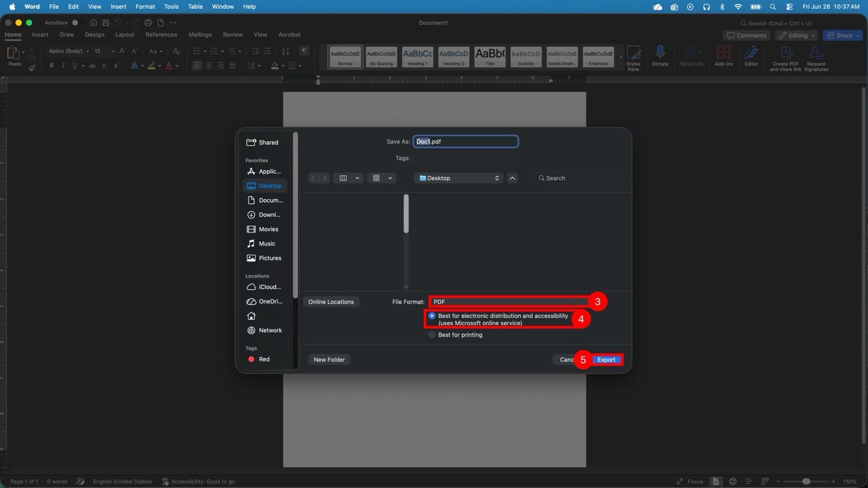Open the column view options dropdown
This screenshot has height=488, width=868.
click(x=348, y=178)
